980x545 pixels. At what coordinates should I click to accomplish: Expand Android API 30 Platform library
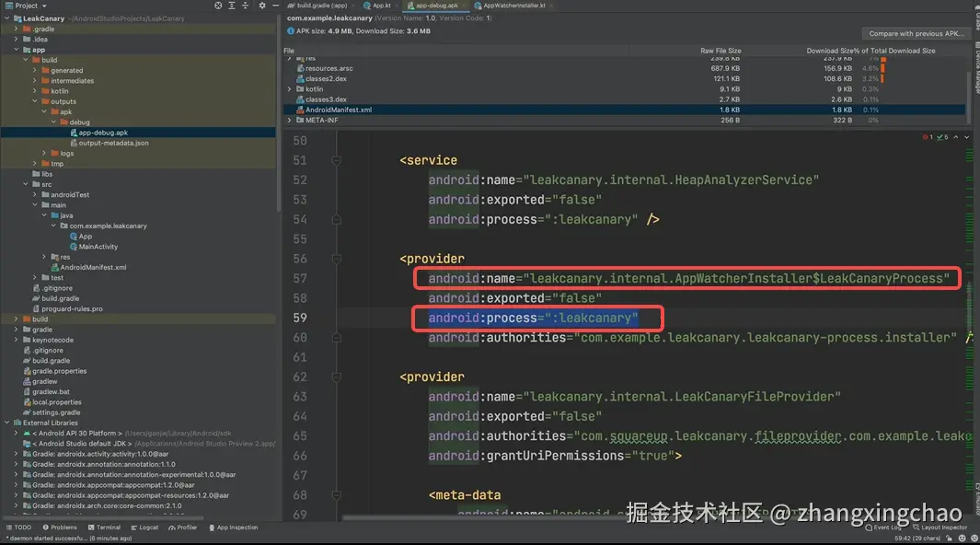17,433
